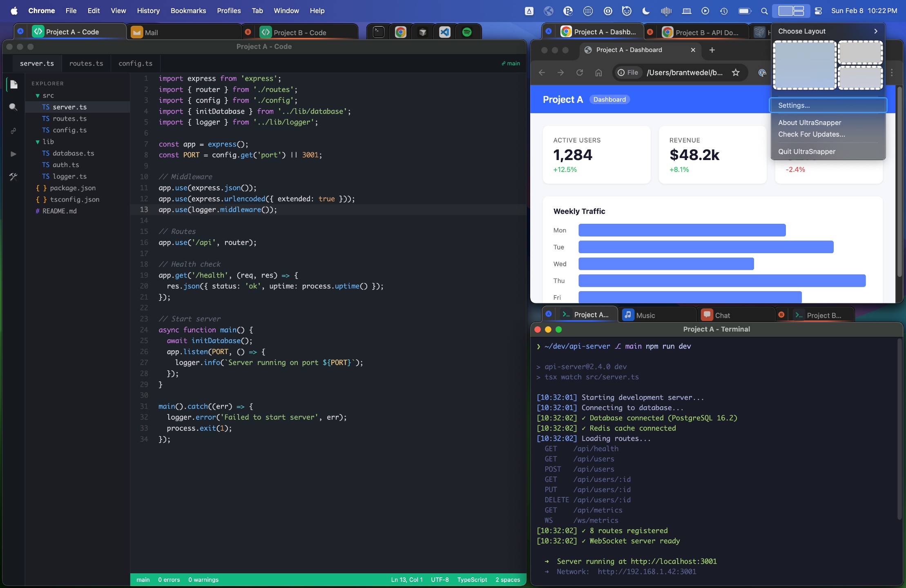Reload the Project A Dashboard page
The height and width of the screenshot is (588, 906).
point(579,73)
